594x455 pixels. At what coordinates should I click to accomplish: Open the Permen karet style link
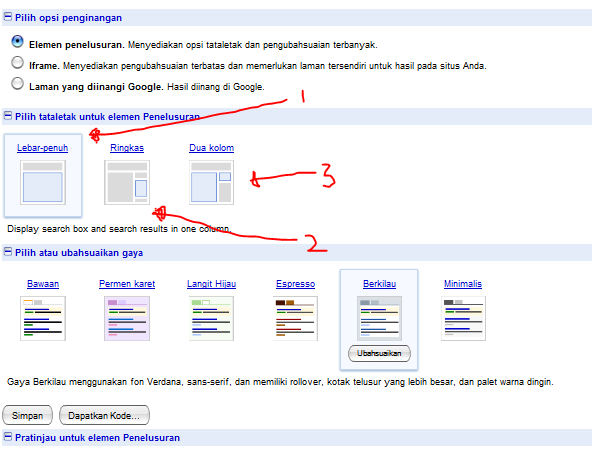tap(127, 284)
